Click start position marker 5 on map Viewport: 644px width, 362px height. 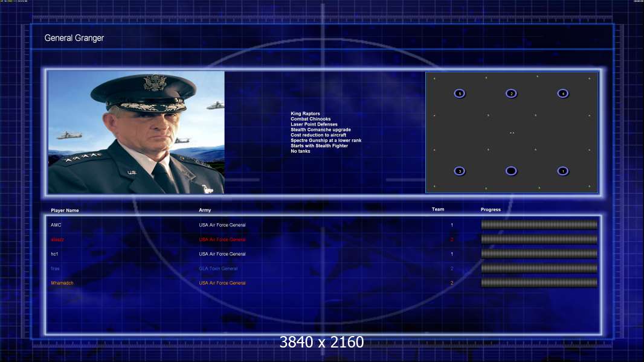tap(460, 94)
